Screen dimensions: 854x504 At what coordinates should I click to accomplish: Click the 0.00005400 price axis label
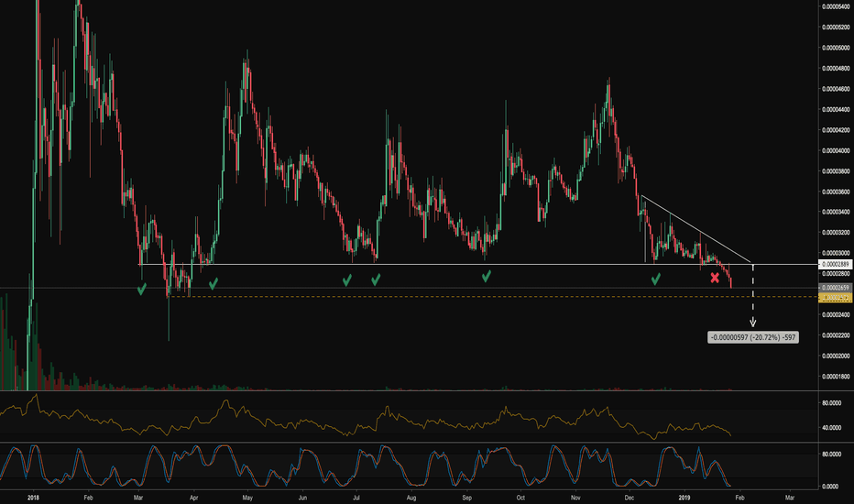[837, 6]
